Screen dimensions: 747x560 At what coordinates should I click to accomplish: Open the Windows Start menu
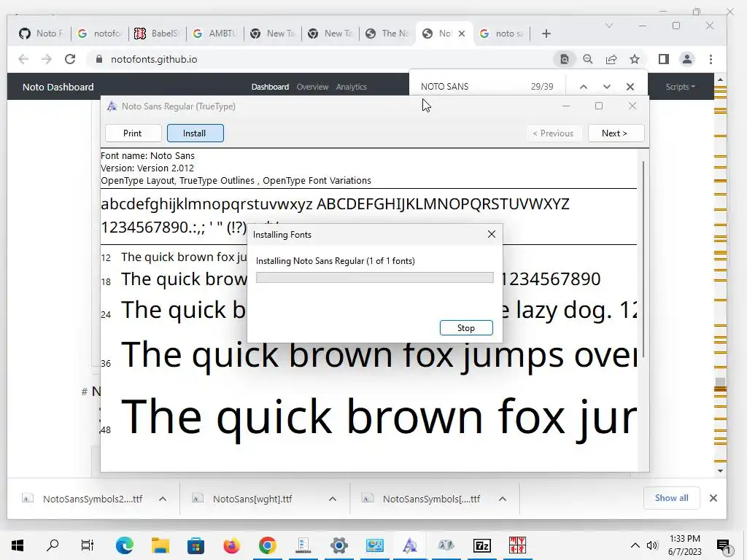coord(18,545)
